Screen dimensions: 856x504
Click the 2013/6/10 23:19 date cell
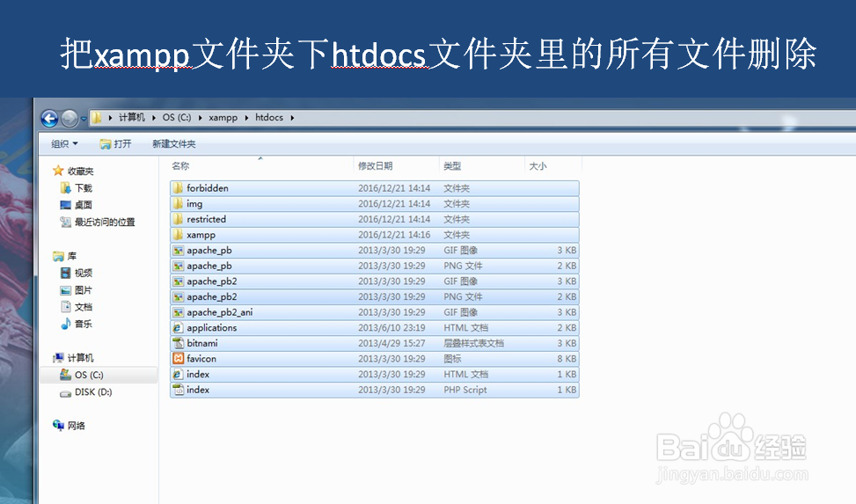391,327
